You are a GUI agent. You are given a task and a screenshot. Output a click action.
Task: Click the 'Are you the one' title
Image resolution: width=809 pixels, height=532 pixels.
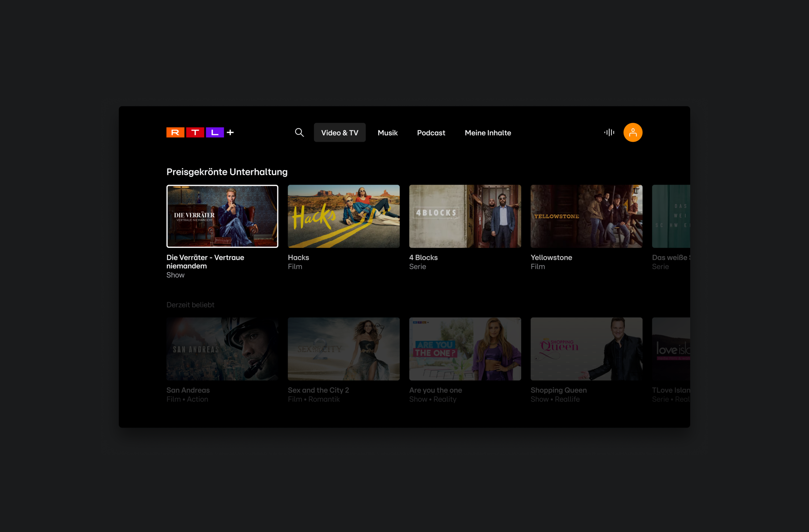point(435,390)
